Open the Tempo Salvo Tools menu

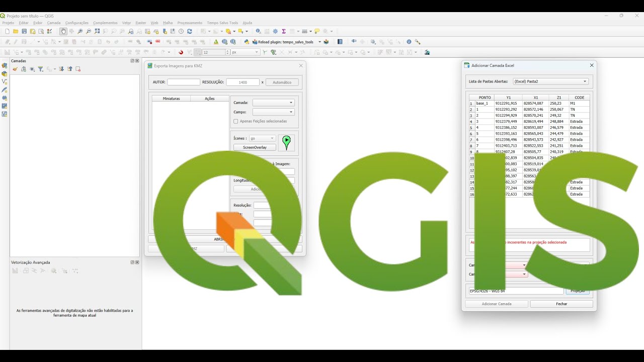(222, 23)
